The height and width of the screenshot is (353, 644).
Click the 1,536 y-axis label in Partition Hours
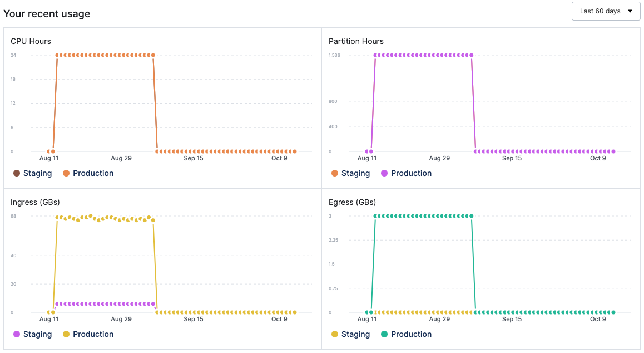334,55
